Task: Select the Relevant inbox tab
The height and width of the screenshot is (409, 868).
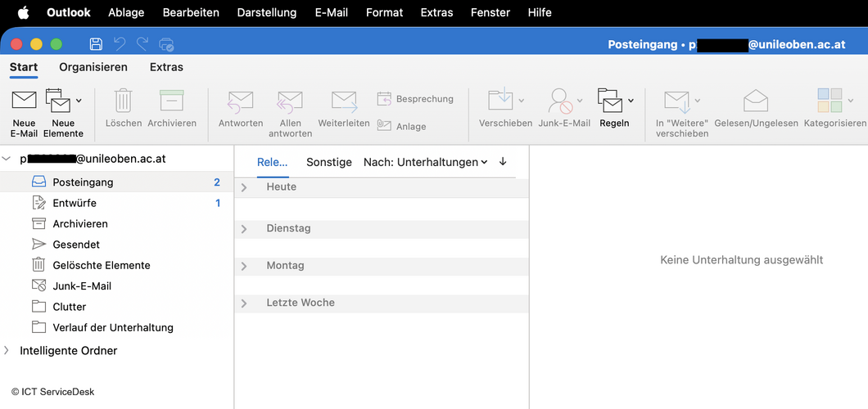Action: tap(273, 162)
